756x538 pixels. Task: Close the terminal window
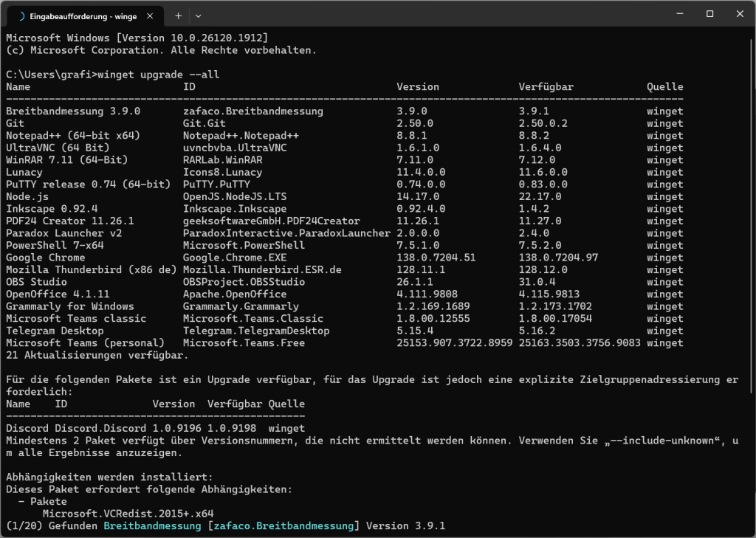(740, 13)
